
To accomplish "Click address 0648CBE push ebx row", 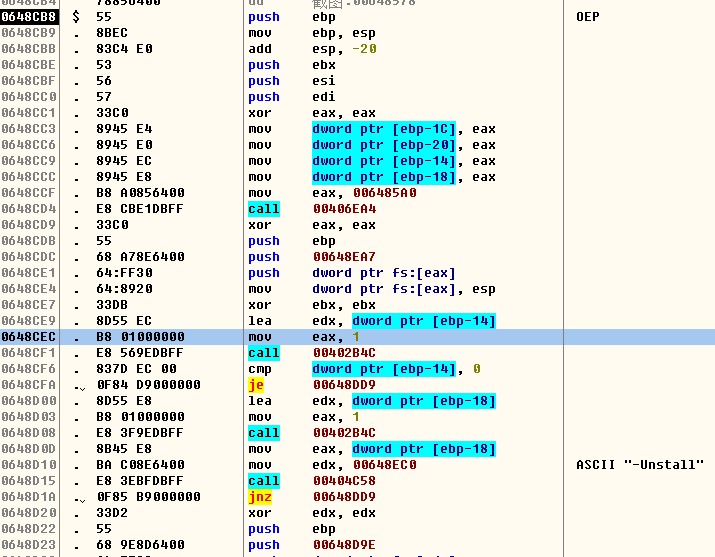I will [28, 65].
